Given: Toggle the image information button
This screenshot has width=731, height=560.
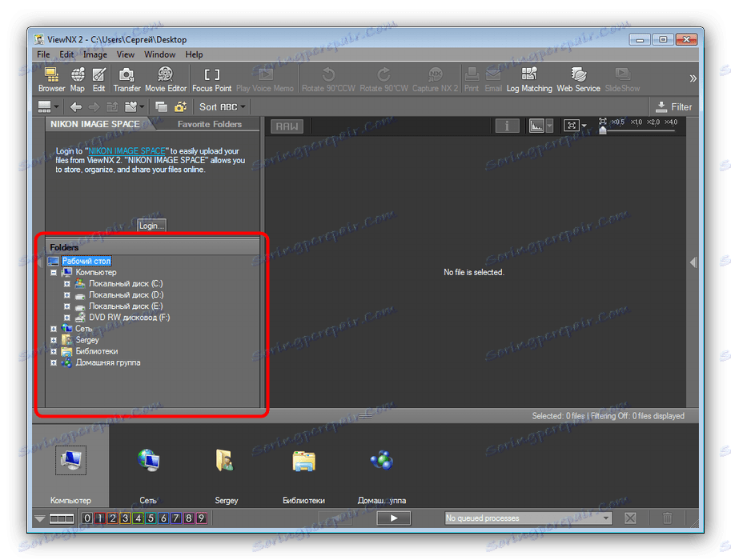Looking at the screenshot, I should click(507, 126).
